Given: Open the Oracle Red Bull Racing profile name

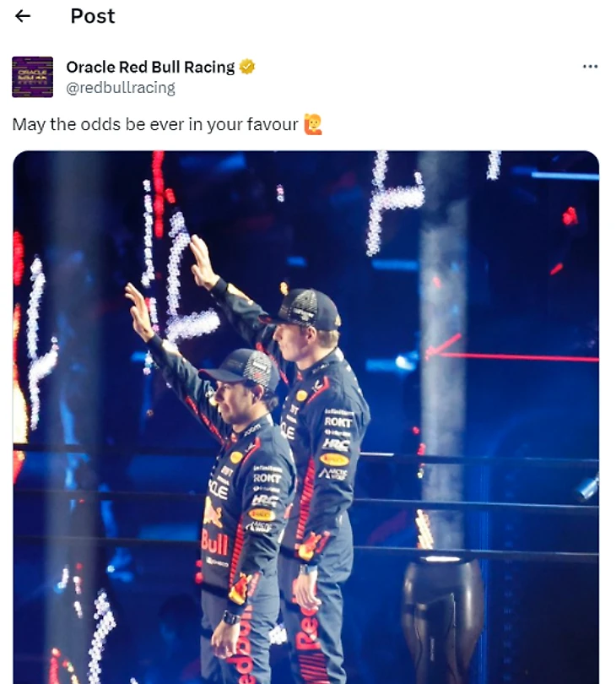Looking at the screenshot, I should 150,67.
